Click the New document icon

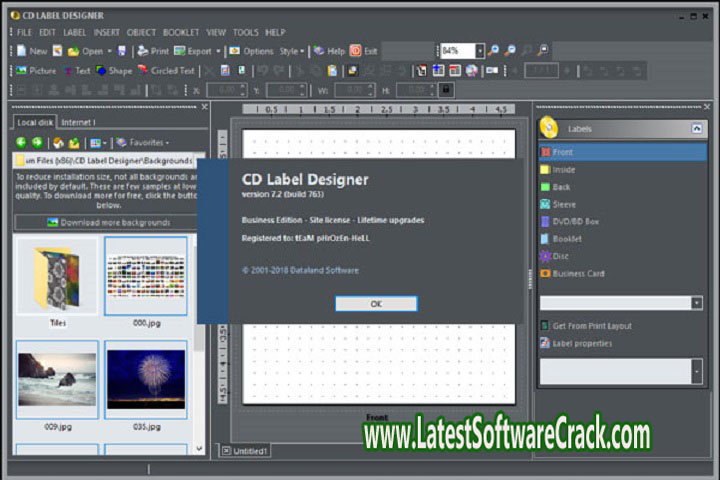(22, 51)
